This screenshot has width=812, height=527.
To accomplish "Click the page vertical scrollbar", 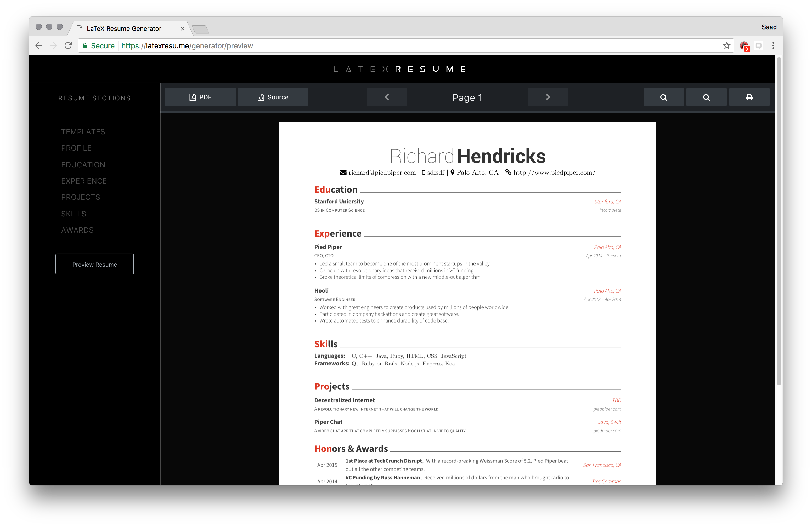I will [x=779, y=222].
